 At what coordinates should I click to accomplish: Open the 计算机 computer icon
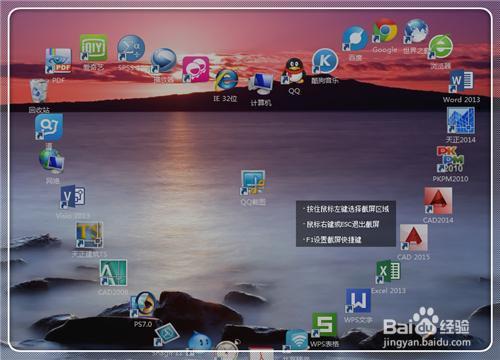coord(261,84)
